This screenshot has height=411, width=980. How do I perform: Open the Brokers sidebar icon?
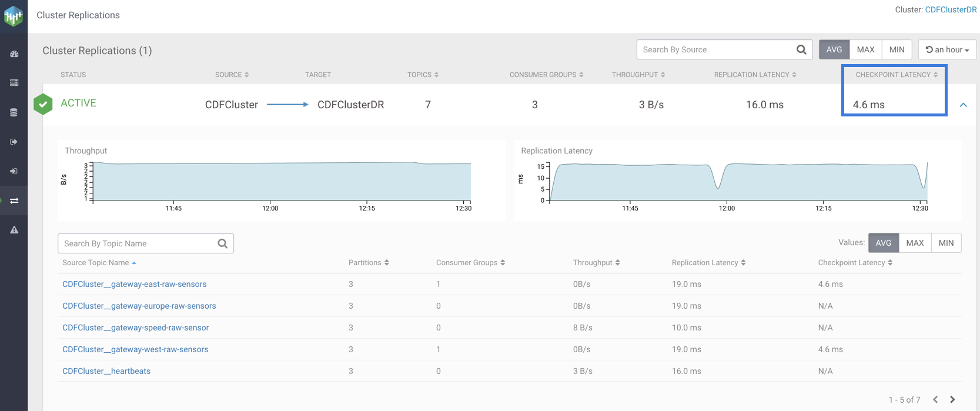point(14,83)
